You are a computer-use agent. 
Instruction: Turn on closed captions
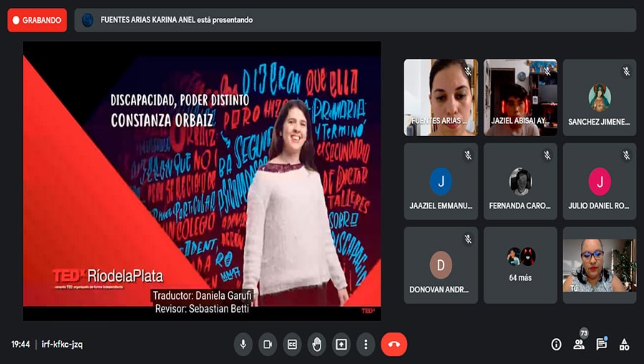(x=292, y=344)
